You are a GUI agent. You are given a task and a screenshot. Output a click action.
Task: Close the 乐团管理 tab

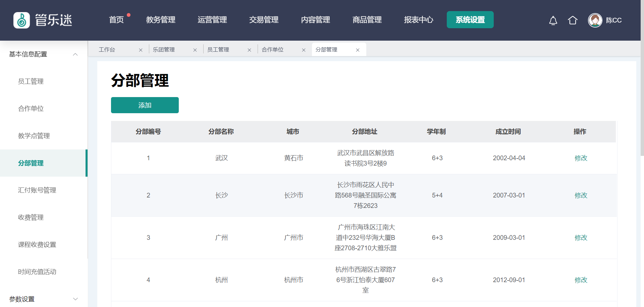pos(195,50)
